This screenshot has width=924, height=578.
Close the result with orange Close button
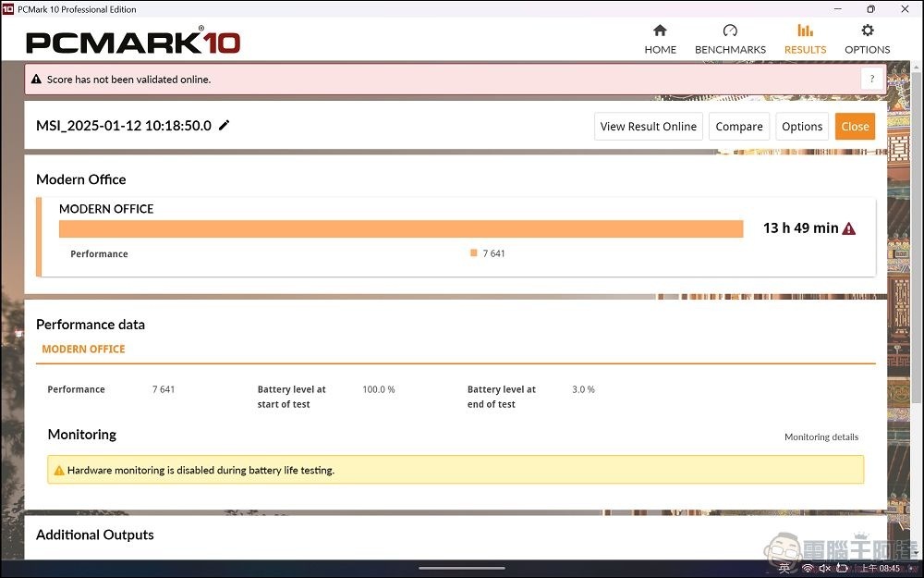[x=855, y=127]
